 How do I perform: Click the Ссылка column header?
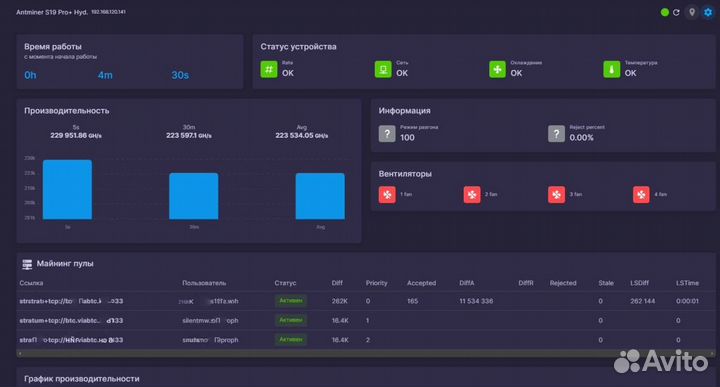click(31, 283)
